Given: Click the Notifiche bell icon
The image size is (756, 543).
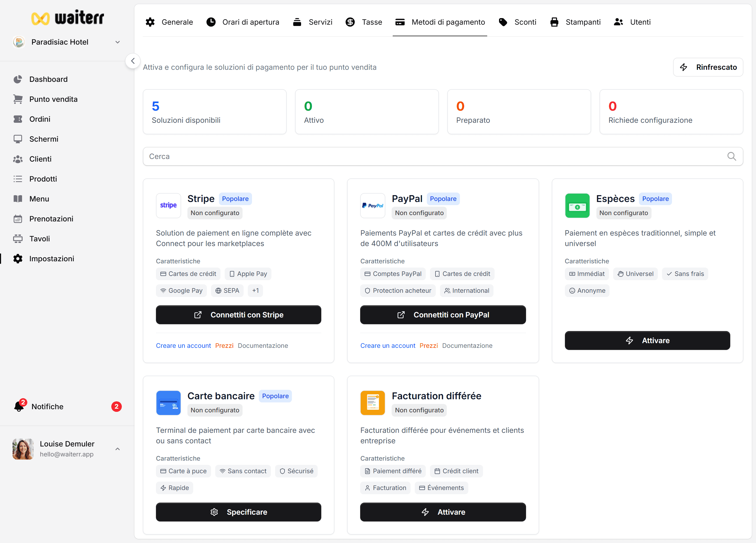Looking at the screenshot, I should pyautogui.click(x=19, y=406).
